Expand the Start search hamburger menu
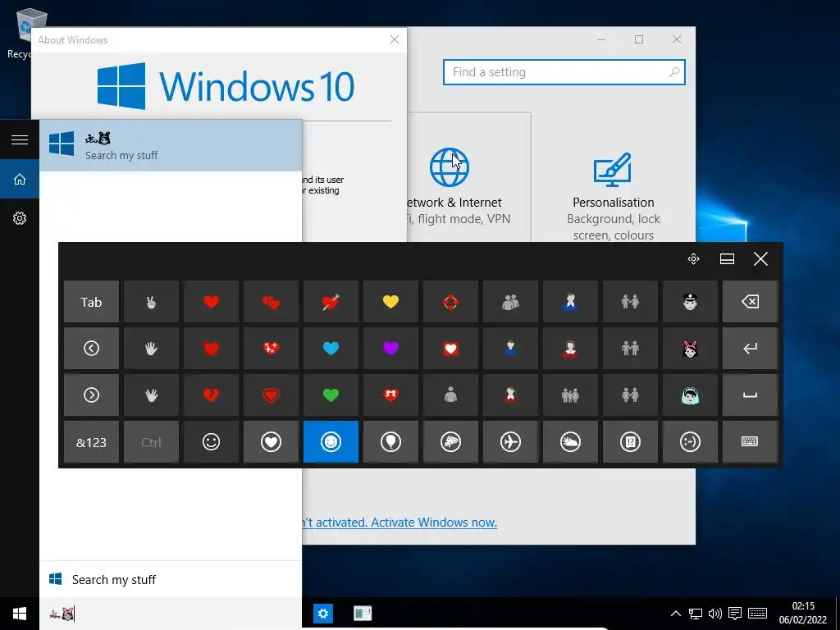This screenshot has width=840, height=630. 20,139
